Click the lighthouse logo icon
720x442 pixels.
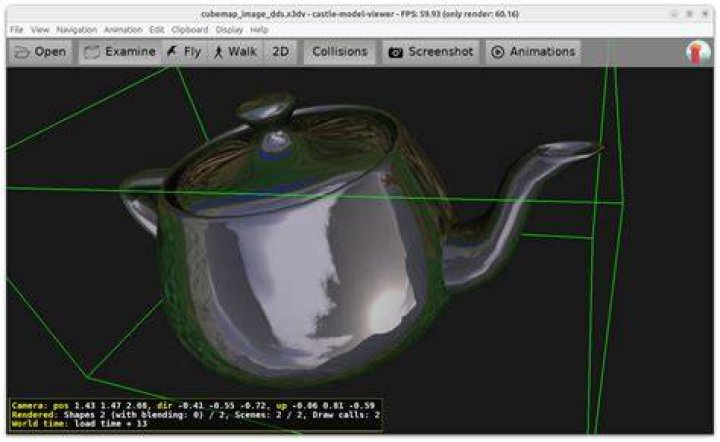tap(698, 52)
